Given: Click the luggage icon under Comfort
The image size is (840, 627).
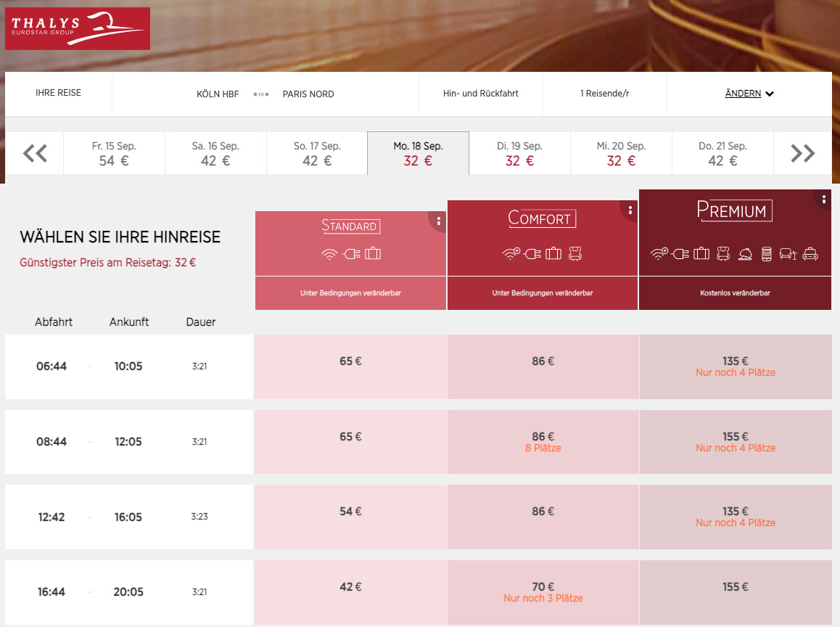Looking at the screenshot, I should point(553,253).
